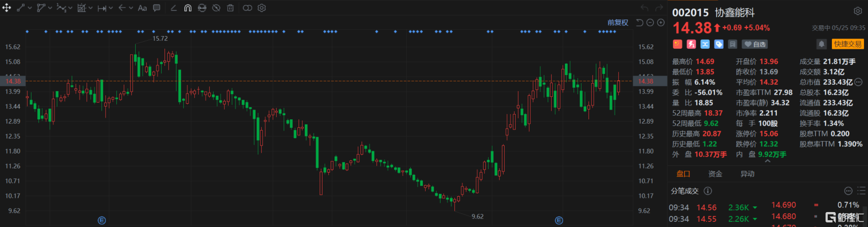The height and width of the screenshot is (227, 868).
Task: Click the 14.680 order book price
Action: (x=784, y=216)
